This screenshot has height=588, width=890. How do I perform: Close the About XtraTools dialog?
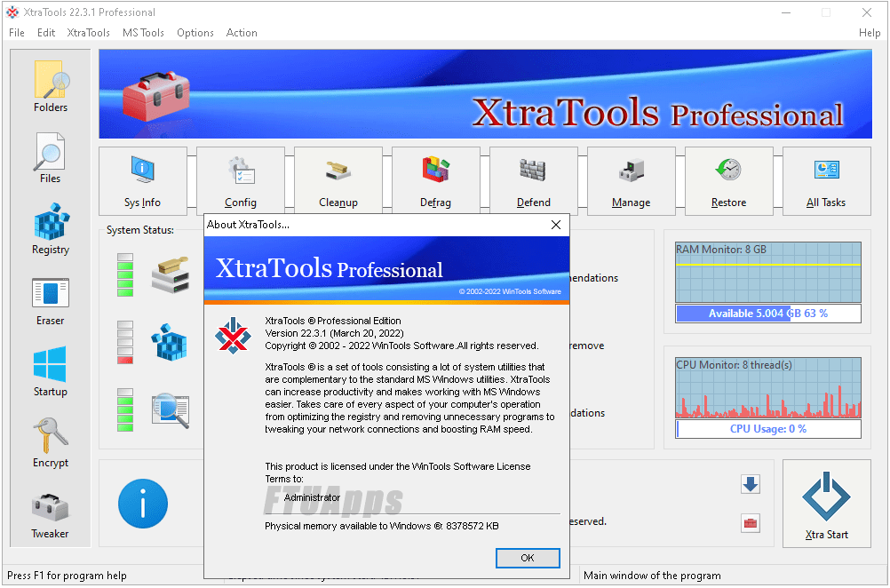(x=556, y=225)
